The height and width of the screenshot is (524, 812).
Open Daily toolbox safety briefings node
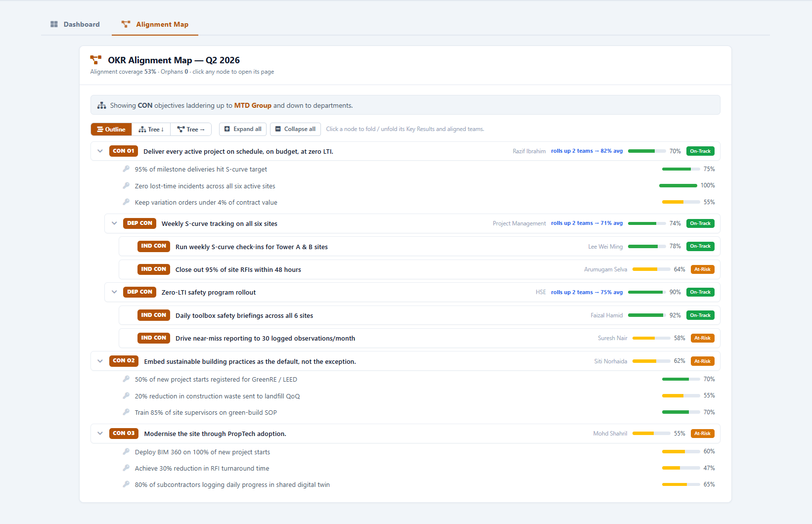[244, 316]
